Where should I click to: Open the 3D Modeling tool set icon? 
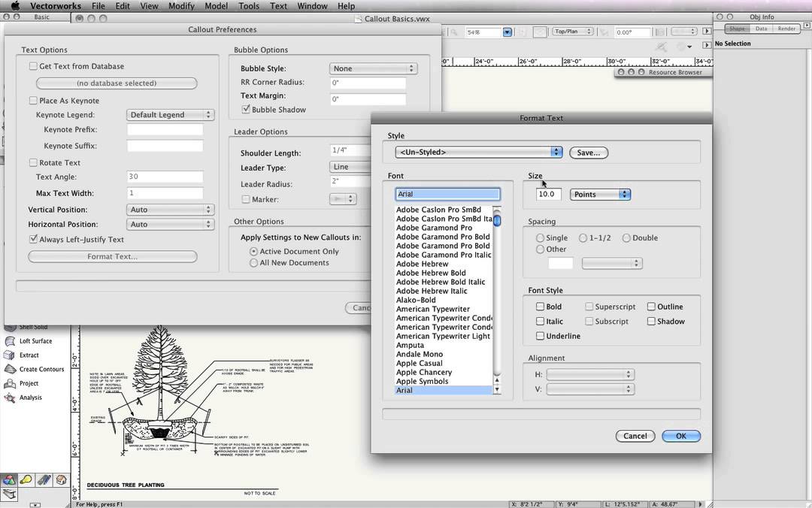click(9, 480)
